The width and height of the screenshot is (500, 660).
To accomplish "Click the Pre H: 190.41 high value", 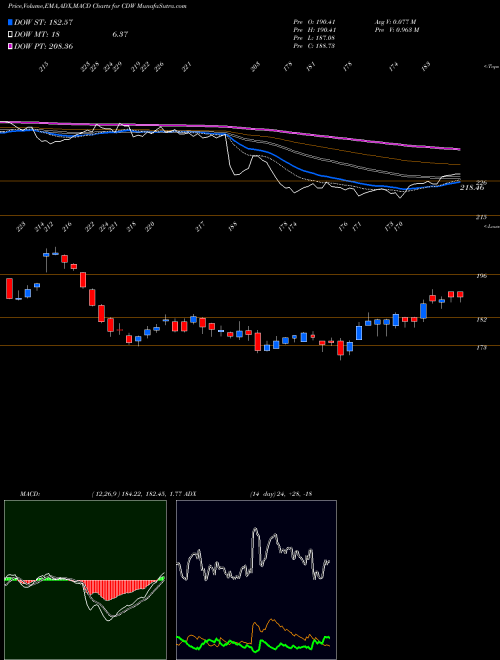I will pos(314,30).
